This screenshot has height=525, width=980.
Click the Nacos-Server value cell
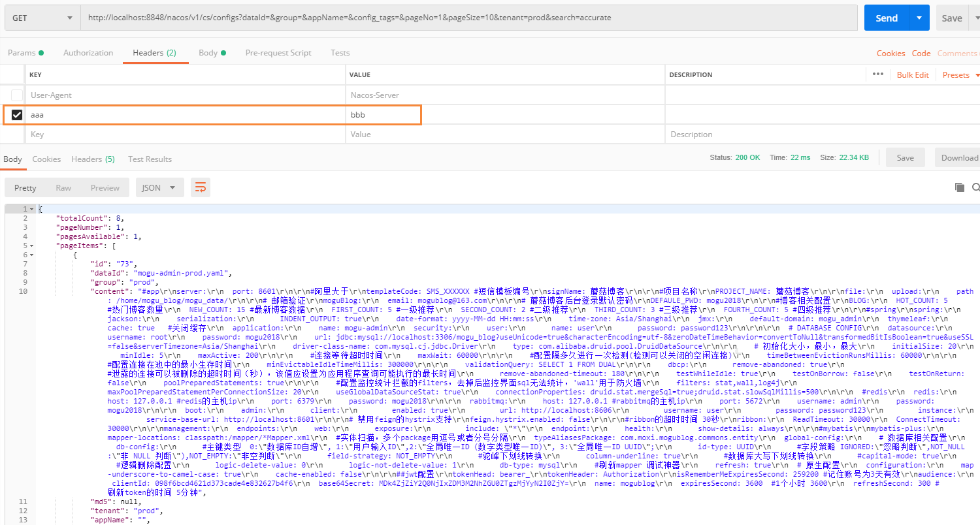[x=505, y=95]
